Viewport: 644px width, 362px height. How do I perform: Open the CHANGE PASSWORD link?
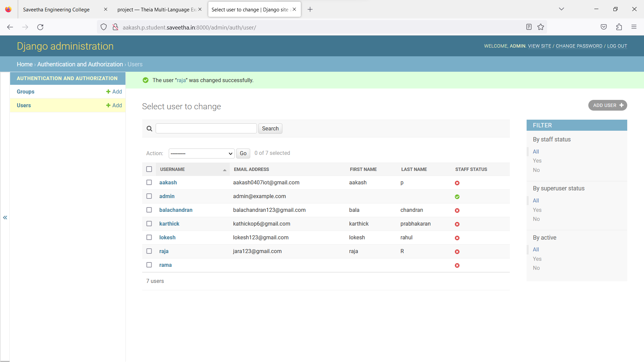[x=579, y=46]
